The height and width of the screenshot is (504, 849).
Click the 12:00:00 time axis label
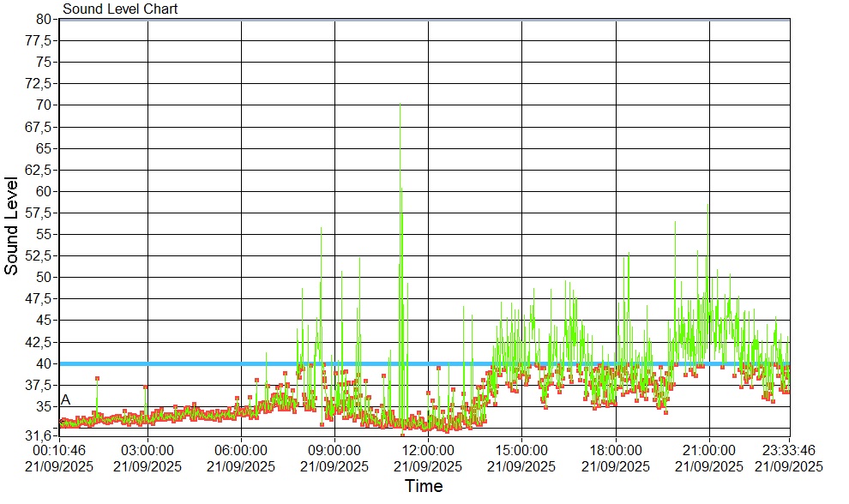(x=427, y=449)
